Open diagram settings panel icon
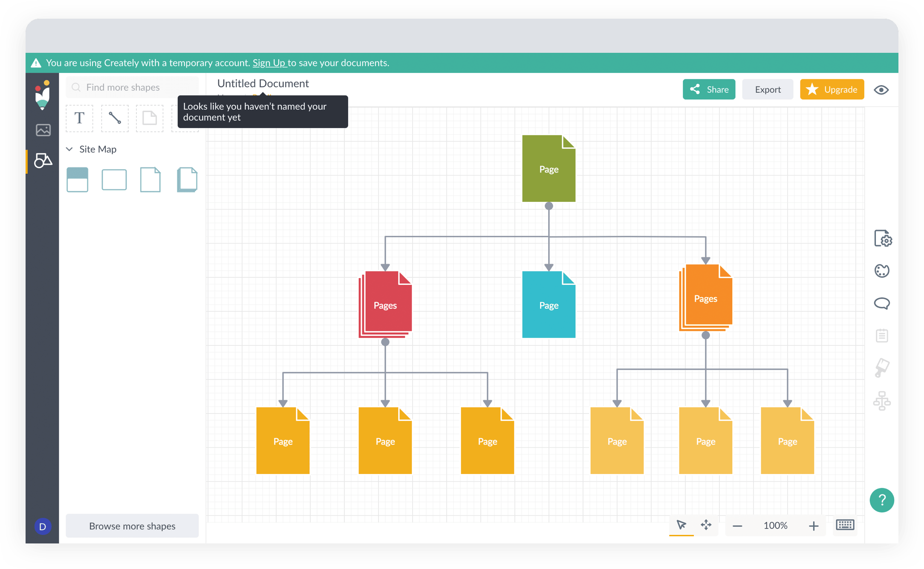 (883, 239)
